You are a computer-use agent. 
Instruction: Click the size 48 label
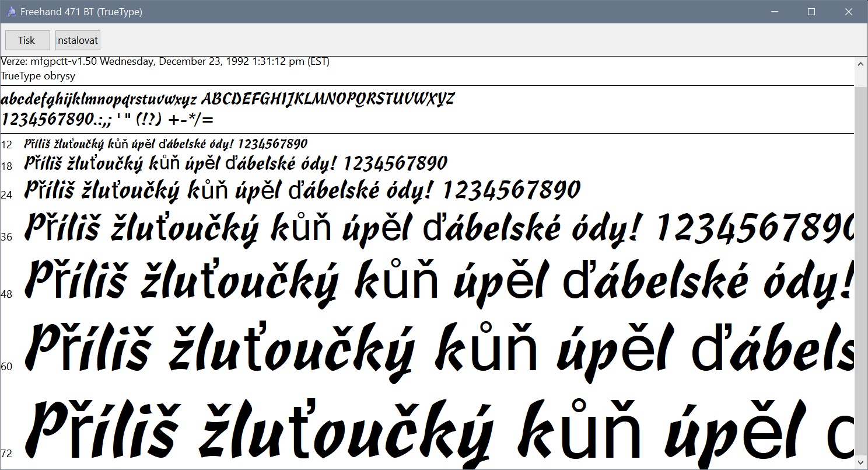(x=6, y=294)
